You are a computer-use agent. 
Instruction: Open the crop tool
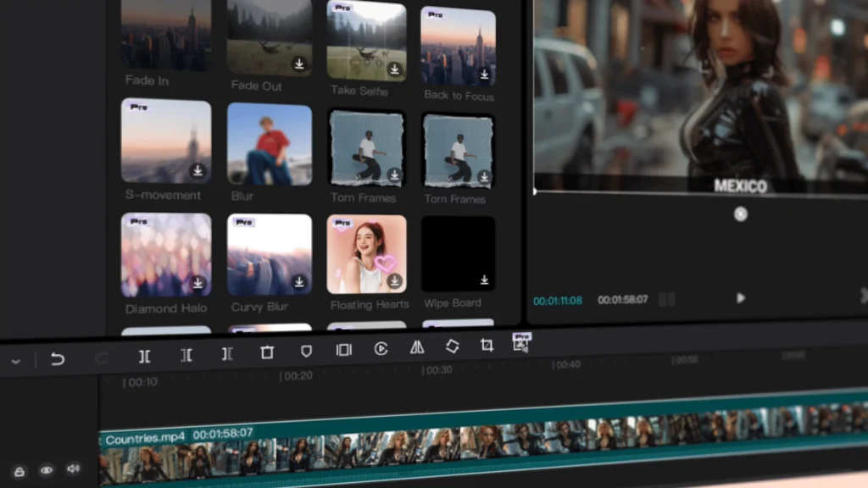pyautogui.click(x=487, y=346)
